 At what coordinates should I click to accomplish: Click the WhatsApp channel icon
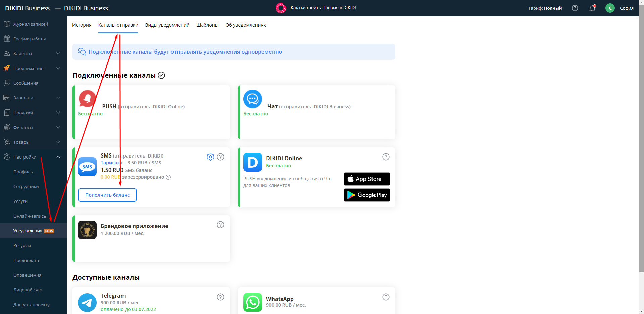(x=253, y=302)
